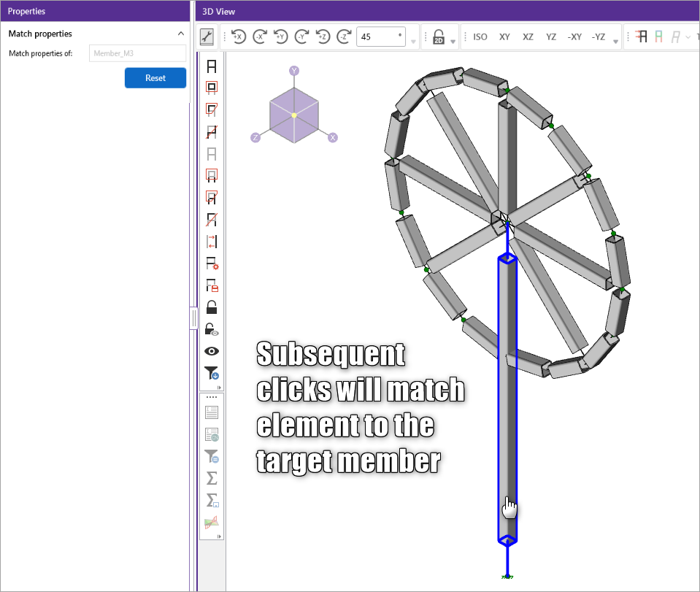Click the frame with red diagonal line icon
The width and height of the screenshot is (700, 592).
(212, 132)
